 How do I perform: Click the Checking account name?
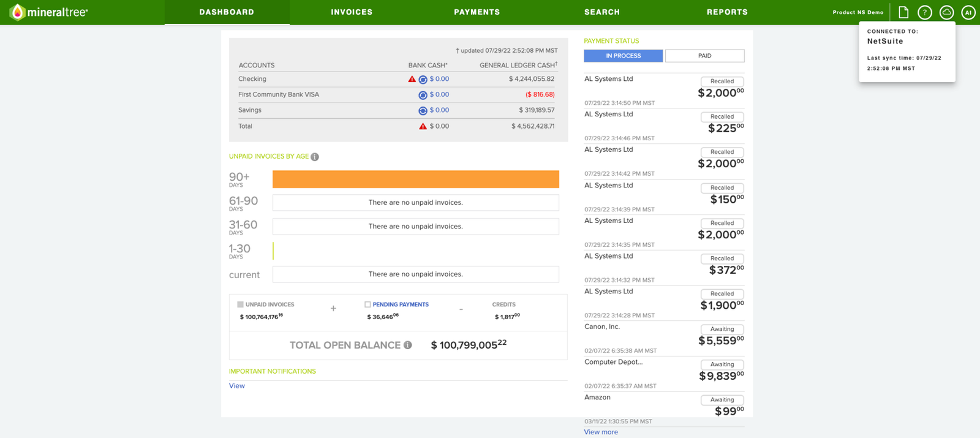pos(252,79)
